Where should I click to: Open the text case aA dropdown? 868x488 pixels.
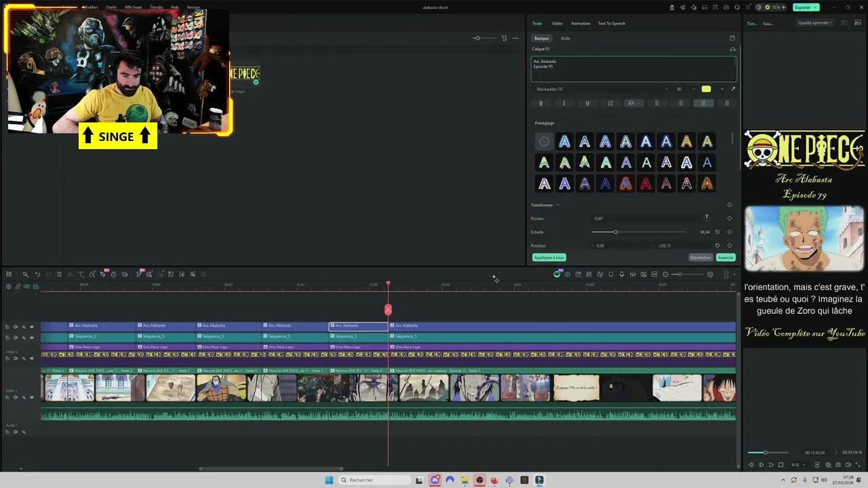click(633, 103)
